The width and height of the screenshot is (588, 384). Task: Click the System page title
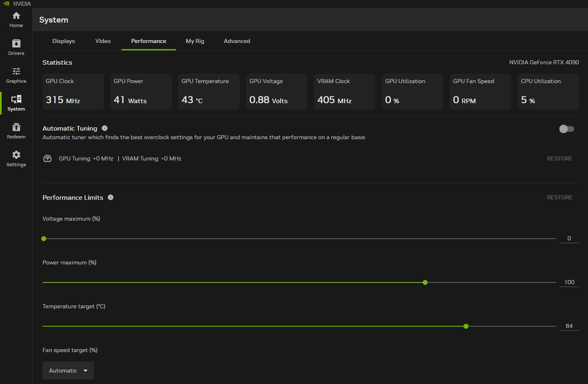click(x=54, y=20)
